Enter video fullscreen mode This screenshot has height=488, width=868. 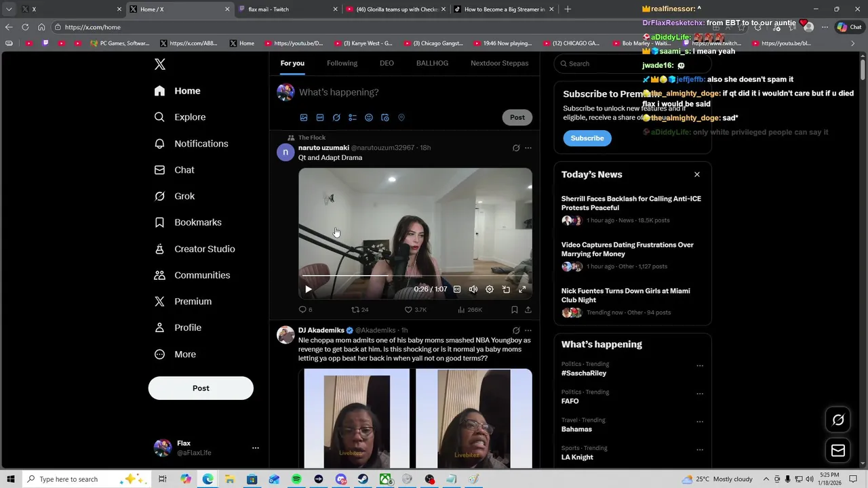coord(522,289)
